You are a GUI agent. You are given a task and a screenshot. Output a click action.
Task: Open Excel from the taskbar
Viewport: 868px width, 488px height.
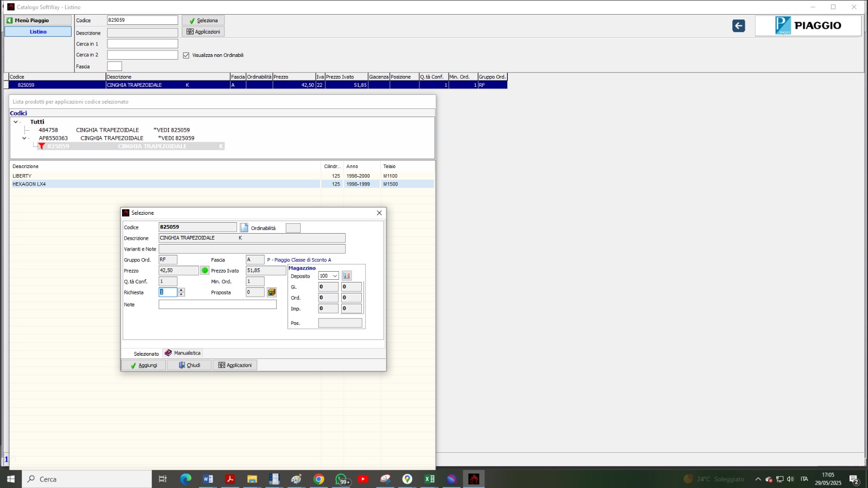click(x=429, y=479)
